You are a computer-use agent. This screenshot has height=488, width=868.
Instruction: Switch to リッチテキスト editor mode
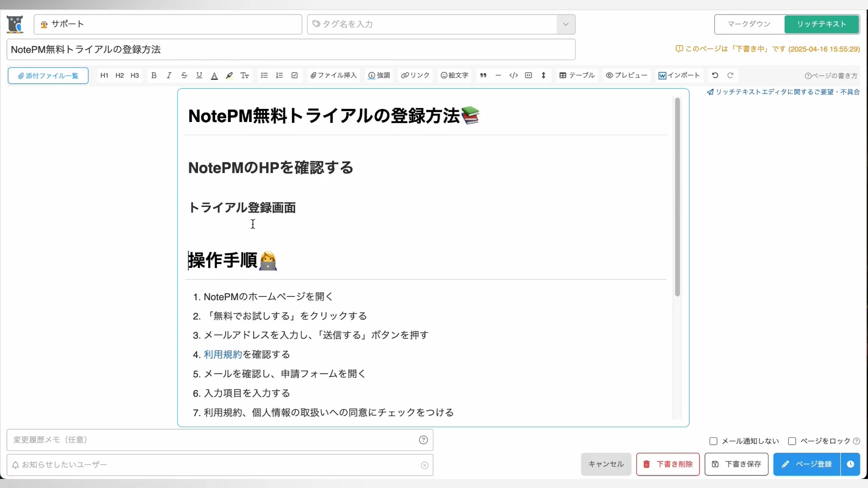point(821,24)
